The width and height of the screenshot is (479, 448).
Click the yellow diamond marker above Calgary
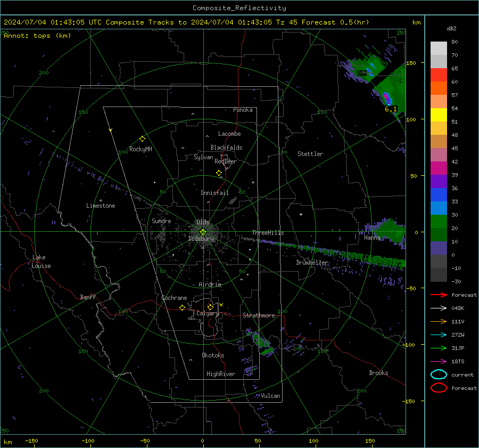pos(210,307)
